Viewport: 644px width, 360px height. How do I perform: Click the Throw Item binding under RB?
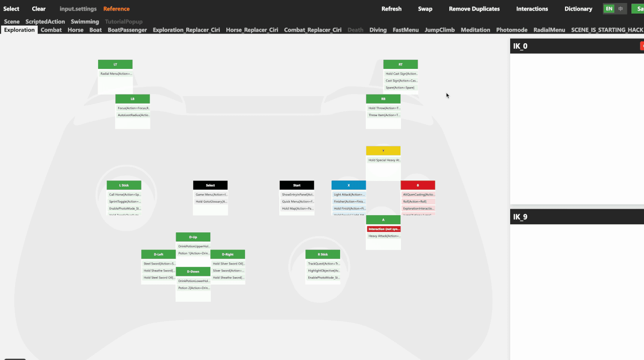click(x=383, y=115)
